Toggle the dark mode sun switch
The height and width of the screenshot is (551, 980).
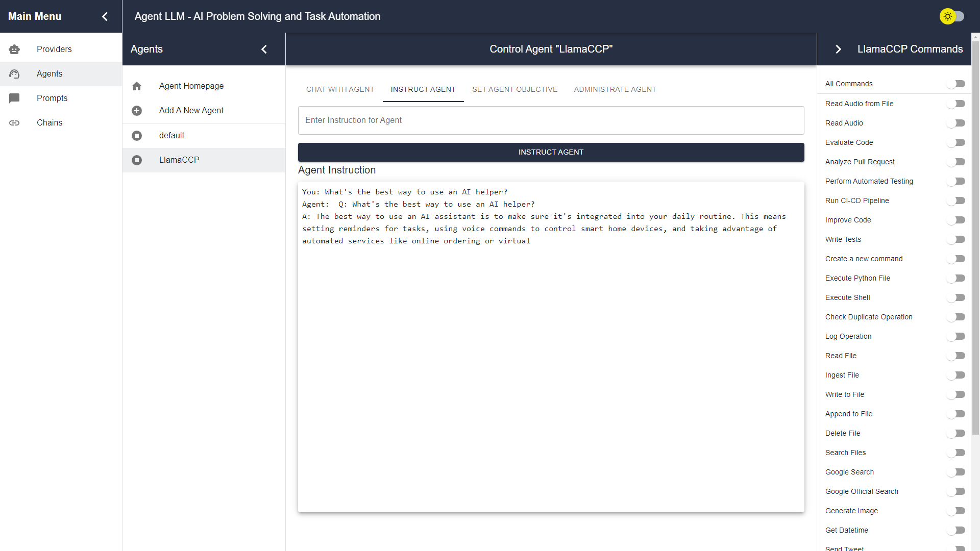952,16
